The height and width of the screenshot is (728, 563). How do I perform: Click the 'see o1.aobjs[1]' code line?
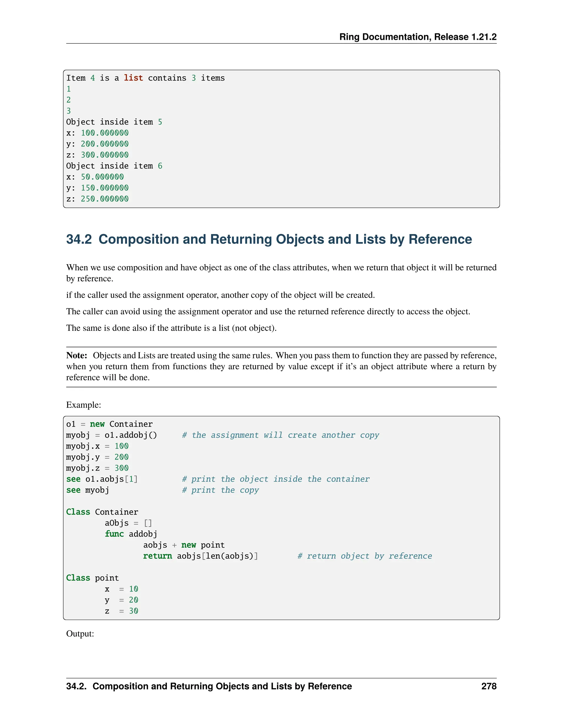(x=102, y=479)
